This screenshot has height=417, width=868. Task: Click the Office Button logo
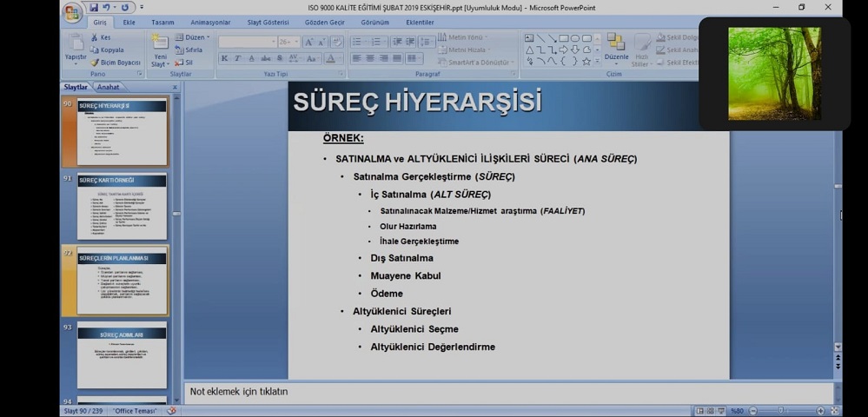(x=73, y=11)
